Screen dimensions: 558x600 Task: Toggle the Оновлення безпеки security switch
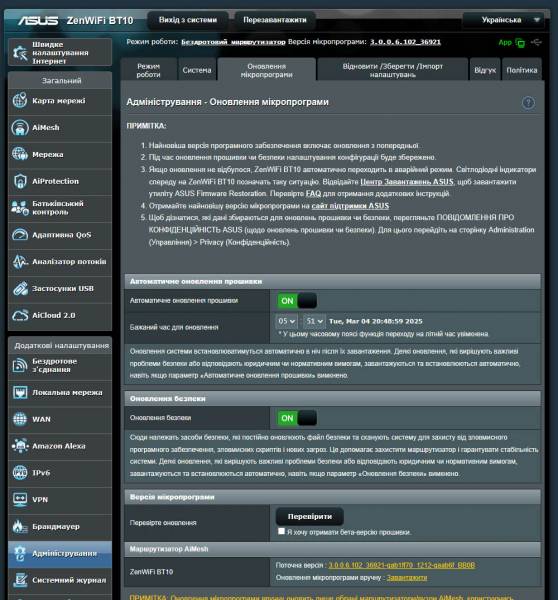(297, 418)
